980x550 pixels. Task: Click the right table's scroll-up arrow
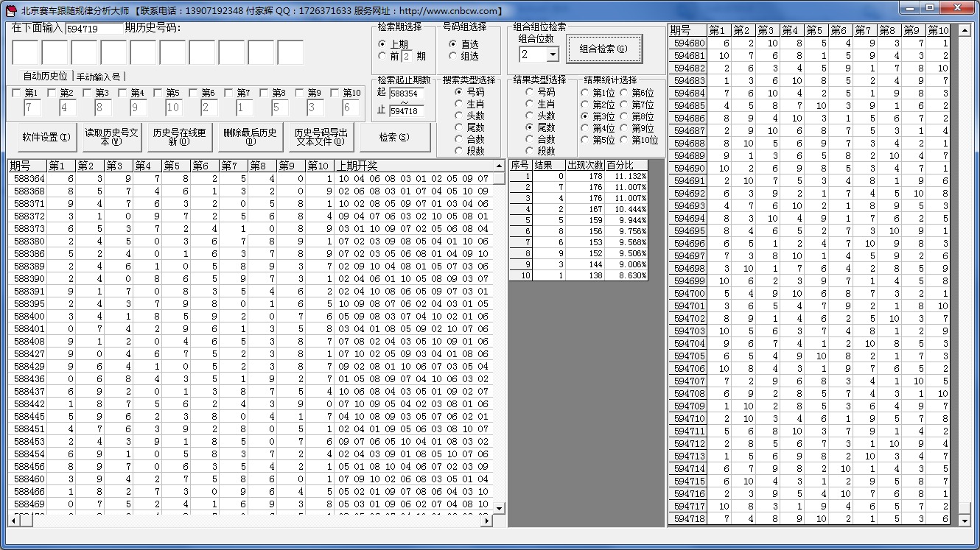965,30
